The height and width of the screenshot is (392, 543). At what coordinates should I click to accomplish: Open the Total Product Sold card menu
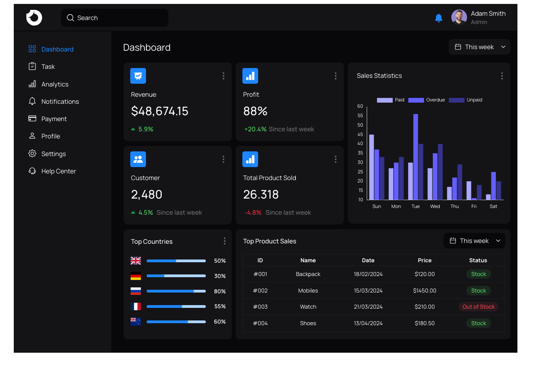pyautogui.click(x=335, y=159)
